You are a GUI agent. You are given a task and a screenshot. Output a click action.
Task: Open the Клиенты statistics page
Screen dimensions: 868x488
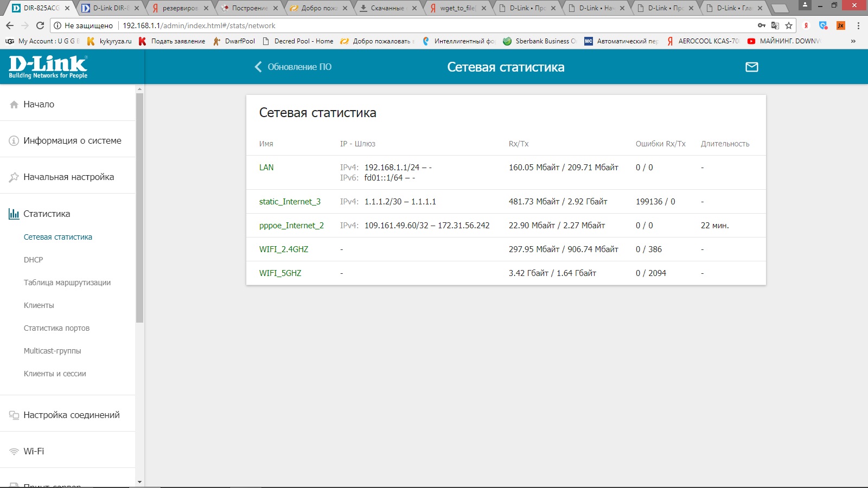(x=39, y=305)
